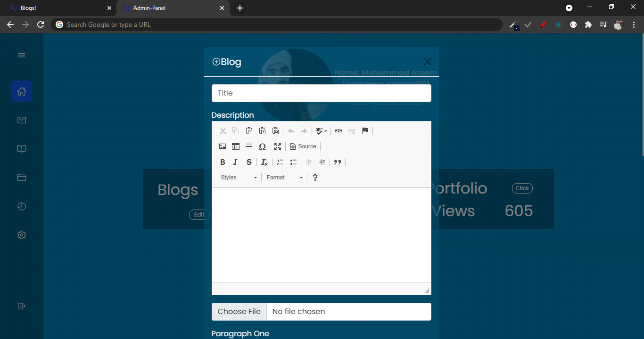Toggle strikethrough formatting
The height and width of the screenshot is (339, 644).
pos(249,162)
